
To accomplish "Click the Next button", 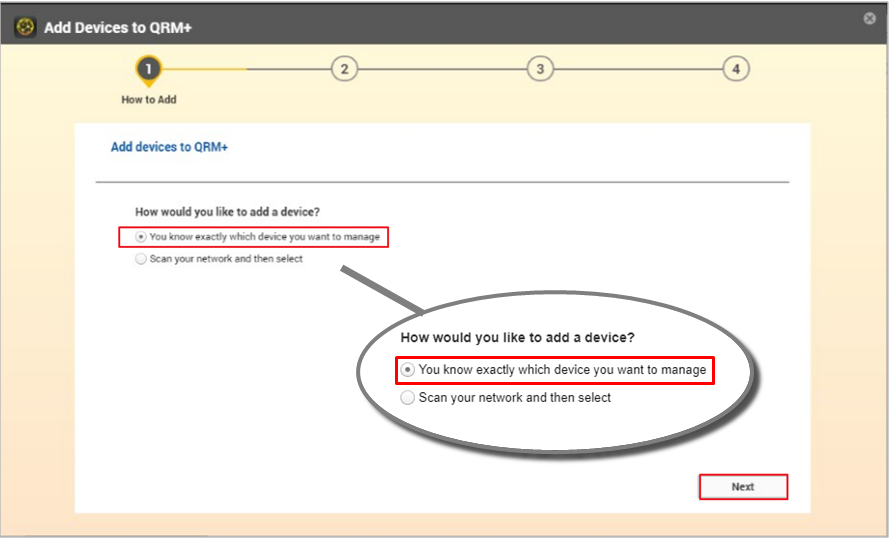I will pos(743,487).
